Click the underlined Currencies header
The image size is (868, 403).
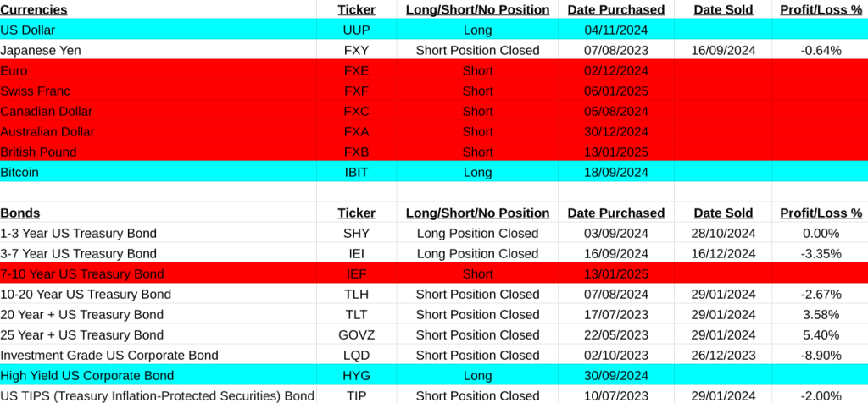(34, 9)
